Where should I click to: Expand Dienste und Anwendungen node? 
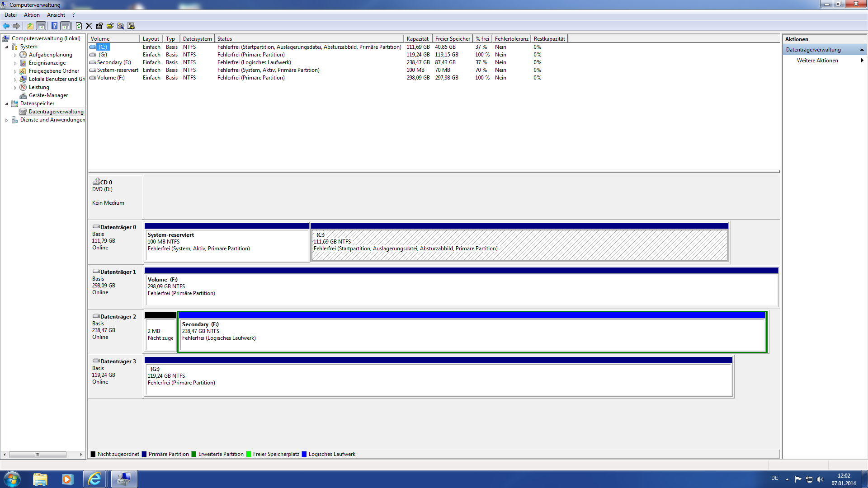tap(6, 120)
